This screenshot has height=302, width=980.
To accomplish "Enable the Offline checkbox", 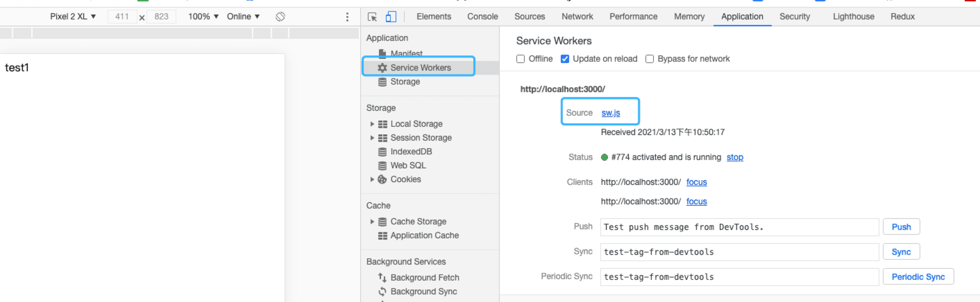I will (x=521, y=59).
